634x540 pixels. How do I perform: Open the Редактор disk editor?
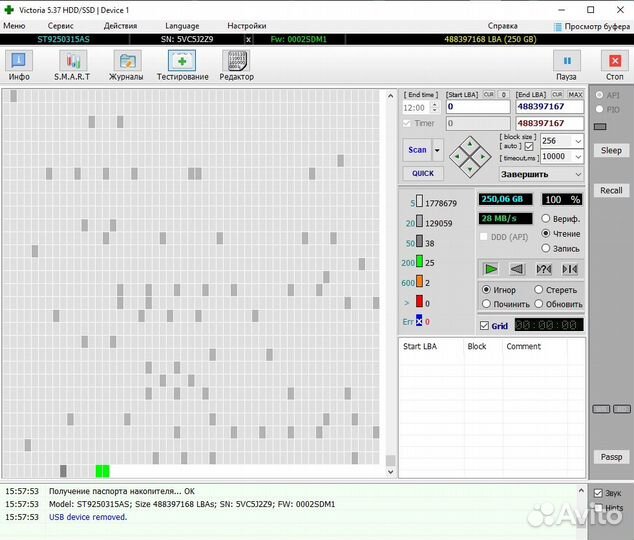click(236, 65)
